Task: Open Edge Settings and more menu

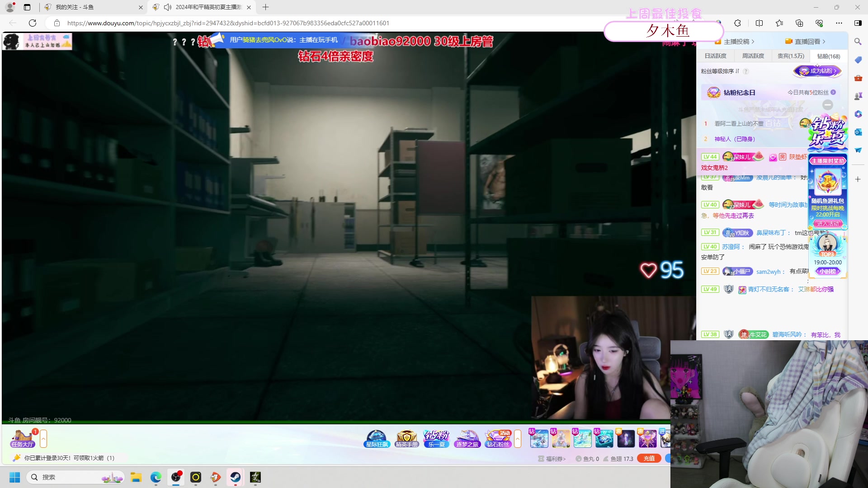Action: 839,23
